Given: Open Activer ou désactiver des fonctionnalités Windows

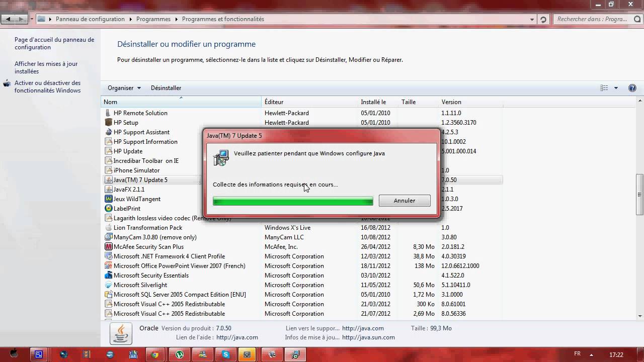Looking at the screenshot, I should [47, 86].
